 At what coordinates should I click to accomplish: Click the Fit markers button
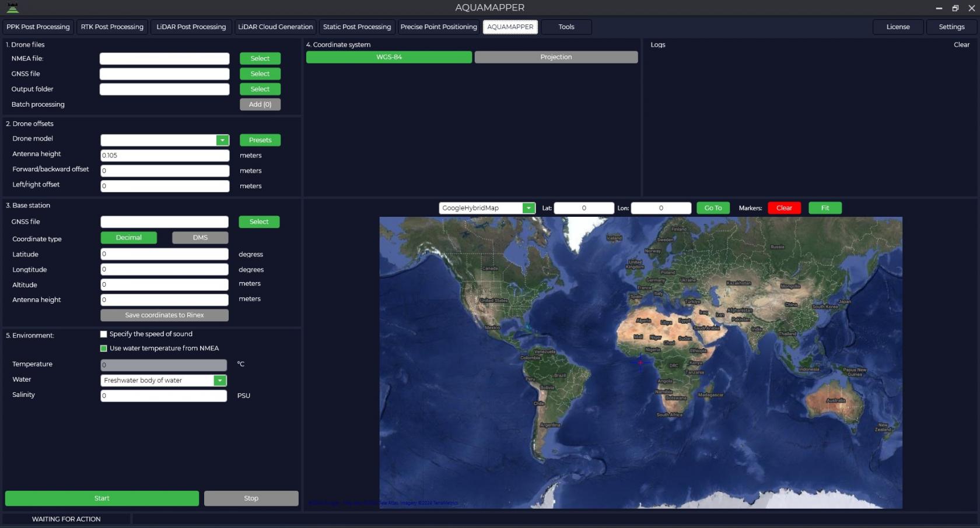(x=825, y=208)
